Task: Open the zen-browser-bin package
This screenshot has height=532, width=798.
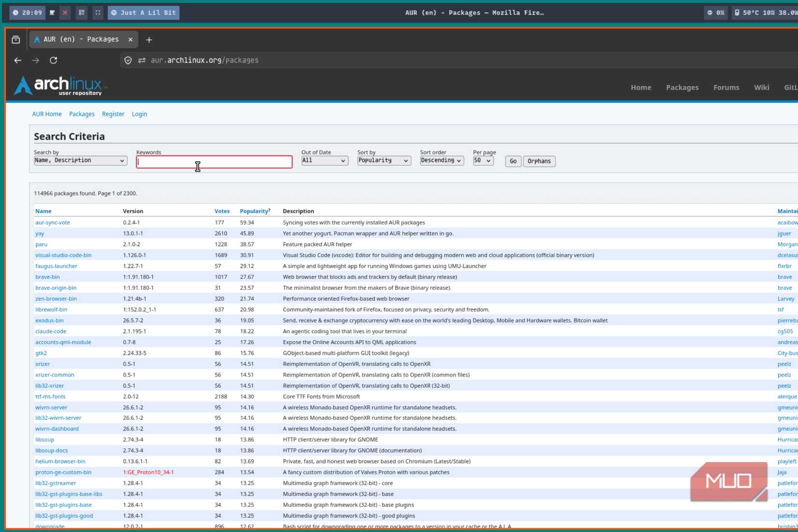Action: coord(56,299)
